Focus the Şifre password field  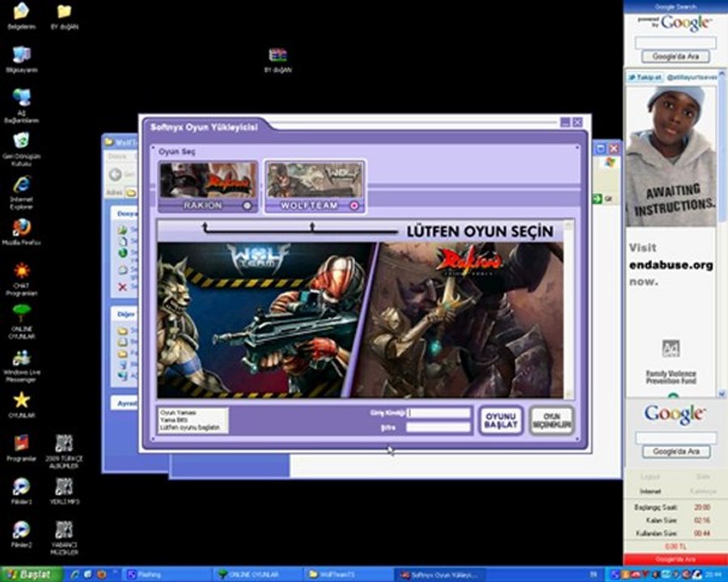(438, 428)
